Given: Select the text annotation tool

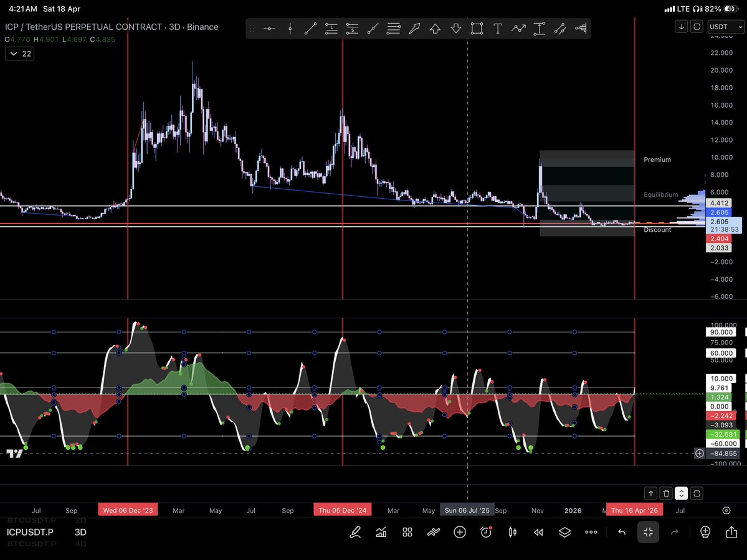Looking at the screenshot, I should [498, 28].
